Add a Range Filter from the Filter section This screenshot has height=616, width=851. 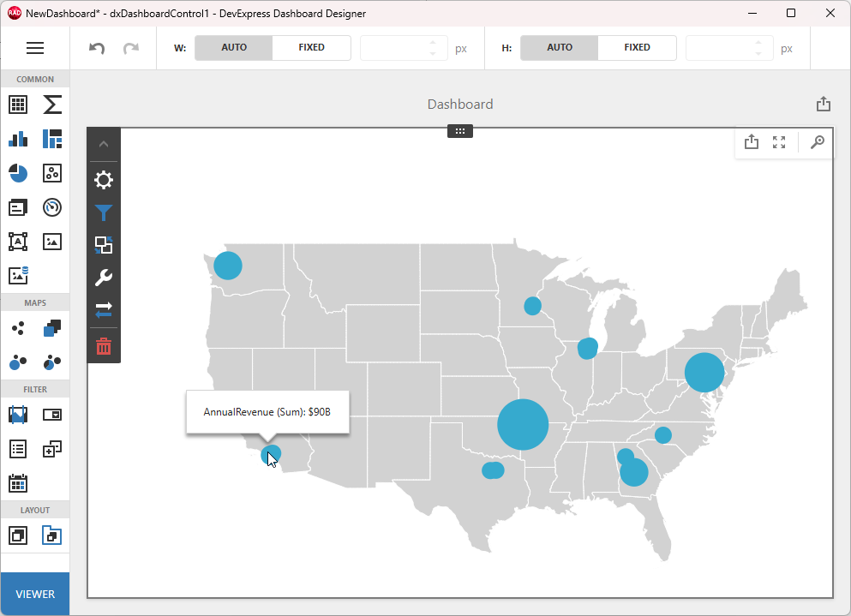click(17, 414)
